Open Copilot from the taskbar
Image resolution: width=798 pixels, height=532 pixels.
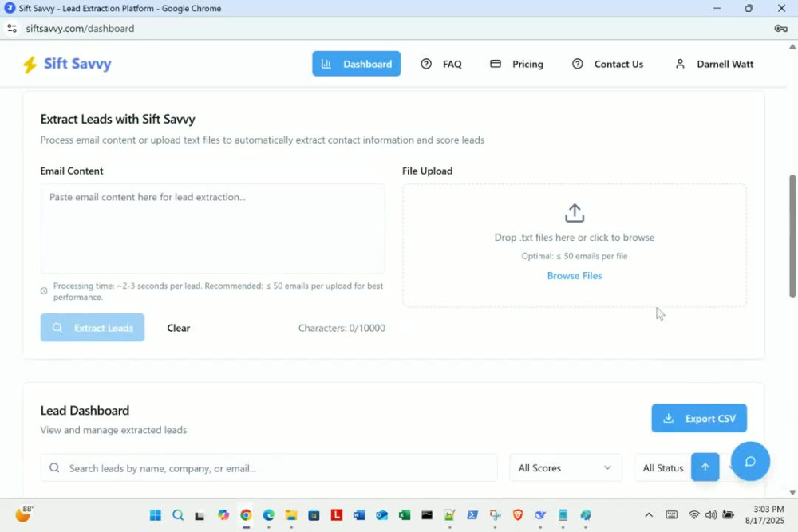pyautogui.click(x=223, y=515)
